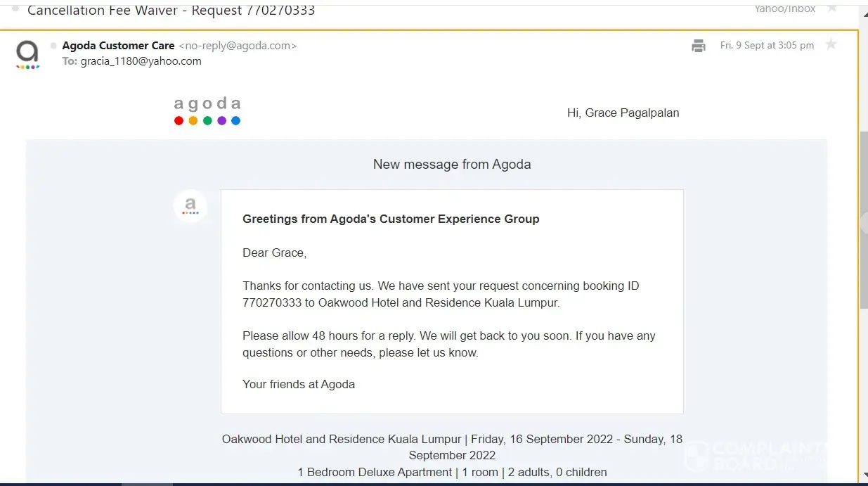Open the Agoda sender avatar

pyautogui.click(x=27, y=54)
